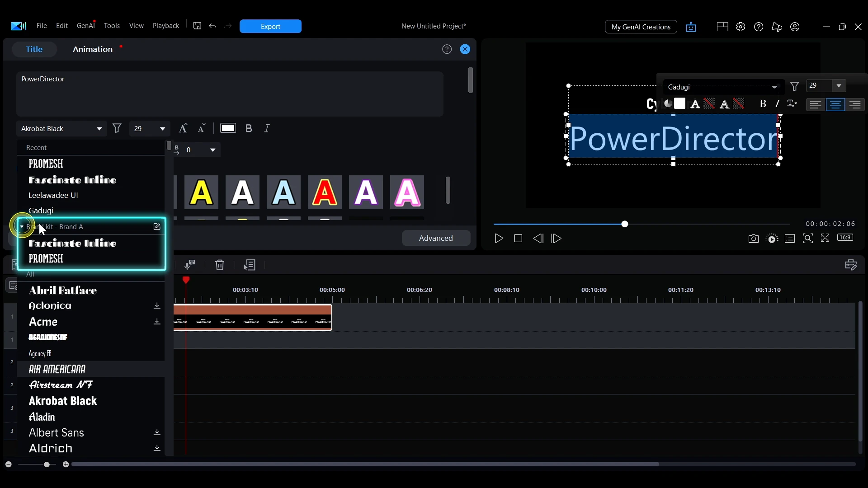Screen dimensions: 868x488
Task: Open the AI assistant robot icon
Action: coord(691,27)
